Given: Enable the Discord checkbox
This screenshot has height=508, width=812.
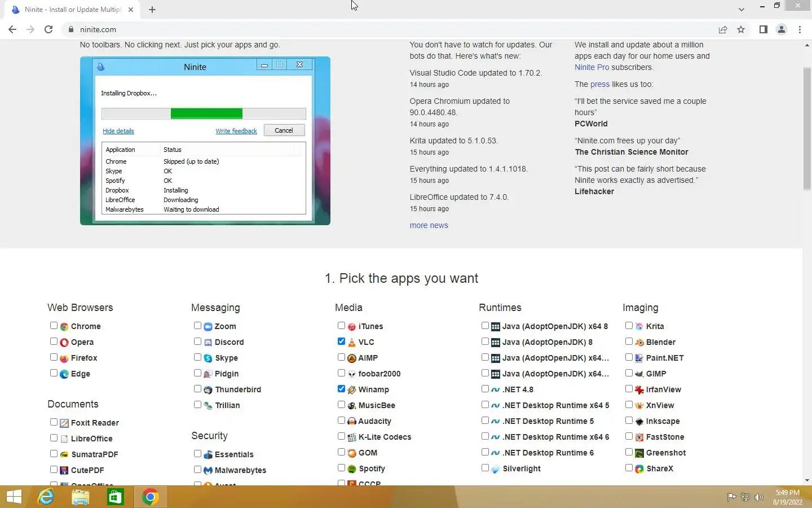Looking at the screenshot, I should [197, 341].
